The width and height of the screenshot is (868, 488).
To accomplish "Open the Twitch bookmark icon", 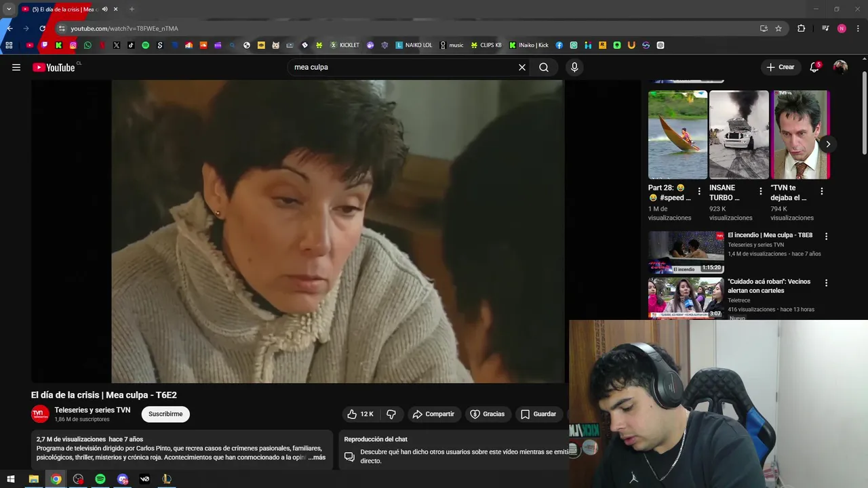I will click(x=44, y=45).
